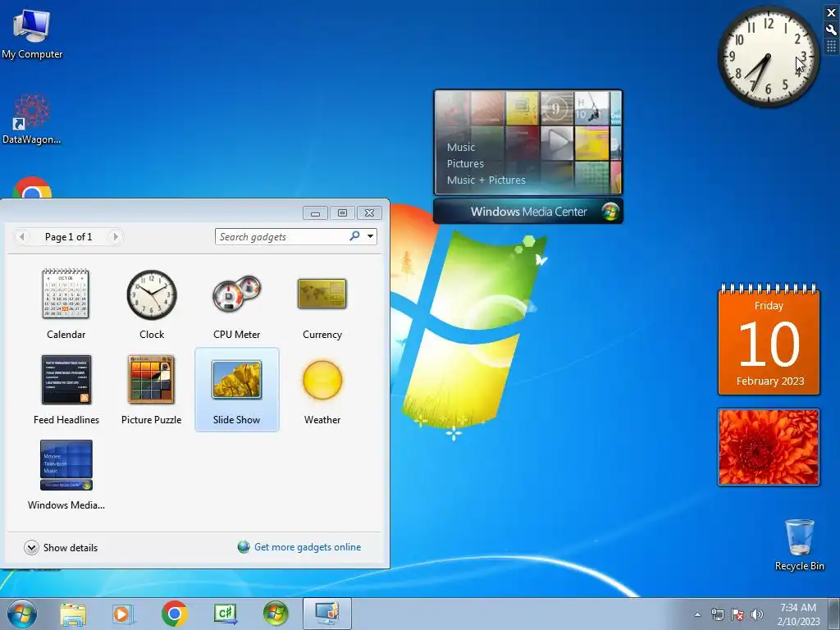840x630 pixels.
Task: Click the orange calendar desktop gadget
Action: [x=769, y=340]
